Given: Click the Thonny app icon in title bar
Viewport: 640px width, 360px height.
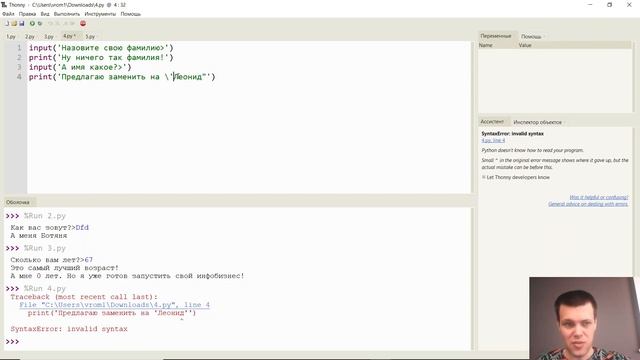Looking at the screenshot, I should click(x=4, y=5).
